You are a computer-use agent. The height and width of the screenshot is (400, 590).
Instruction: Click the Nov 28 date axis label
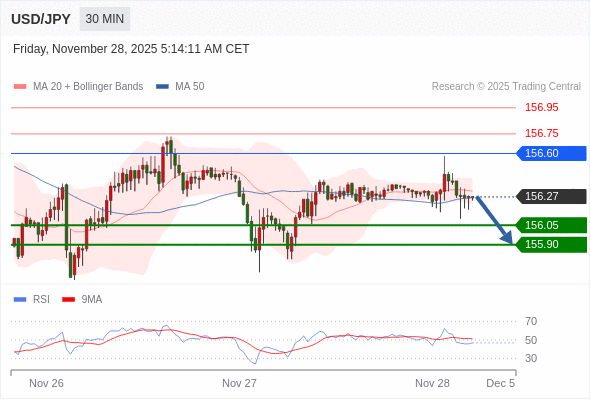click(432, 383)
